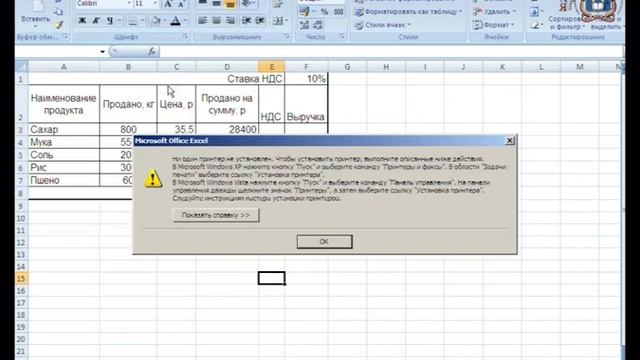Select the Пшено cell
The height and width of the screenshot is (360, 640).
tap(63, 180)
